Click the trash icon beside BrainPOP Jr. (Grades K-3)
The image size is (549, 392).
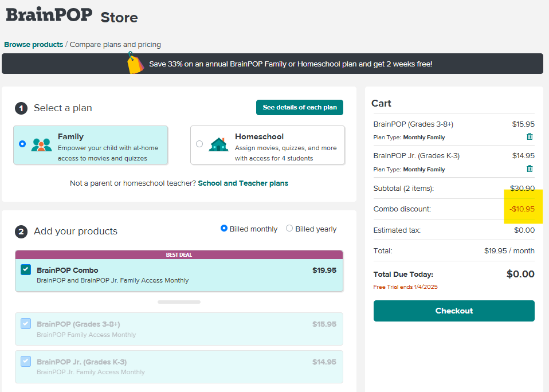tap(530, 168)
